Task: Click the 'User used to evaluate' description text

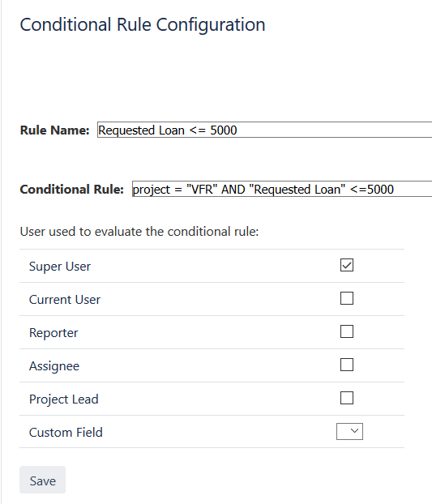Action: pos(139,232)
